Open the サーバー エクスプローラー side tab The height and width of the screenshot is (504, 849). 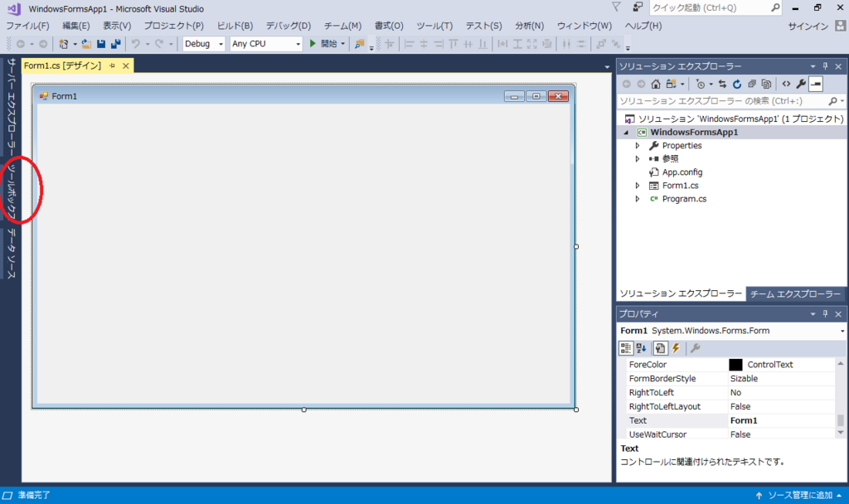(11, 107)
